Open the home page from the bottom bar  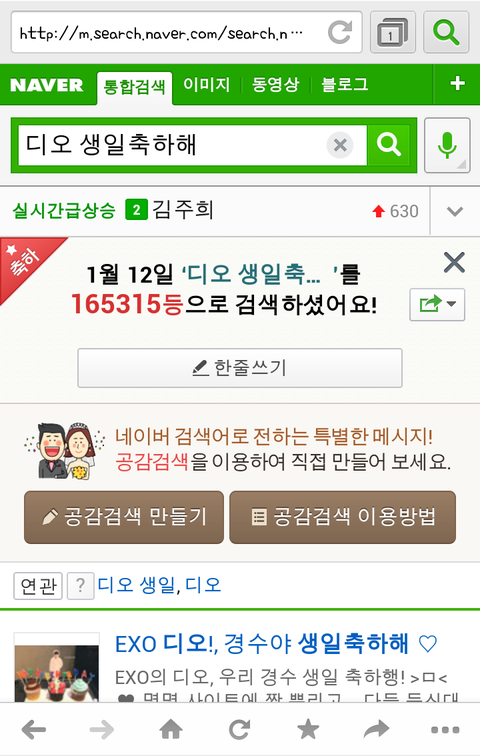(171, 729)
